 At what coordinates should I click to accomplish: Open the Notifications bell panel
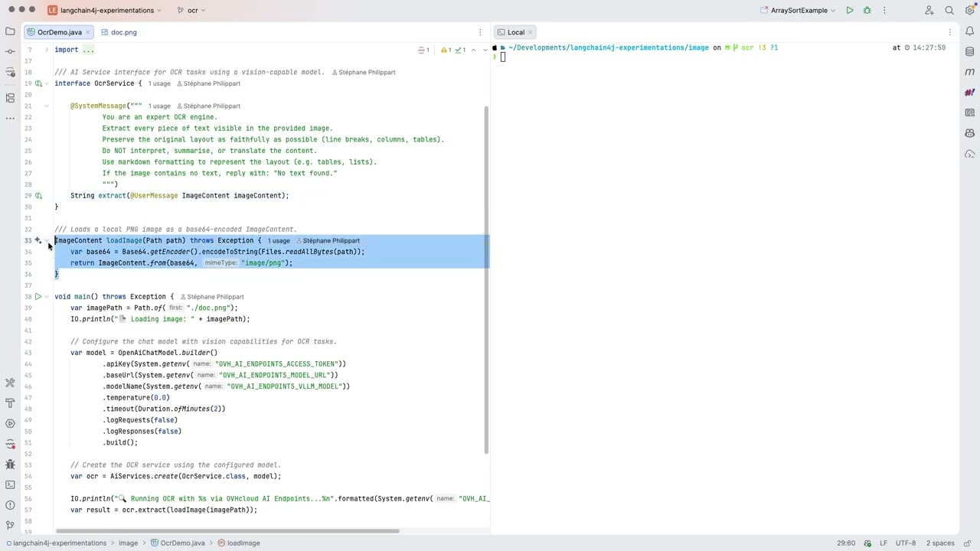[970, 31]
